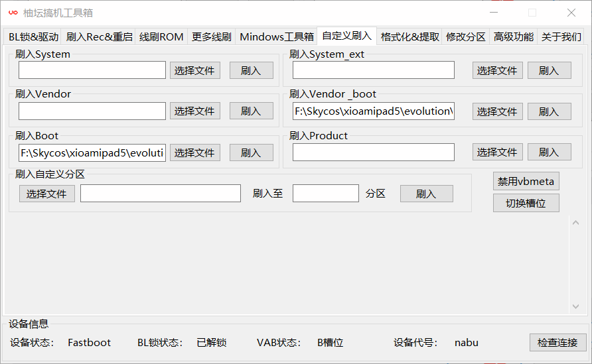Select the 更多线刷 tab
This screenshot has height=364, width=592.
pyautogui.click(x=212, y=36)
